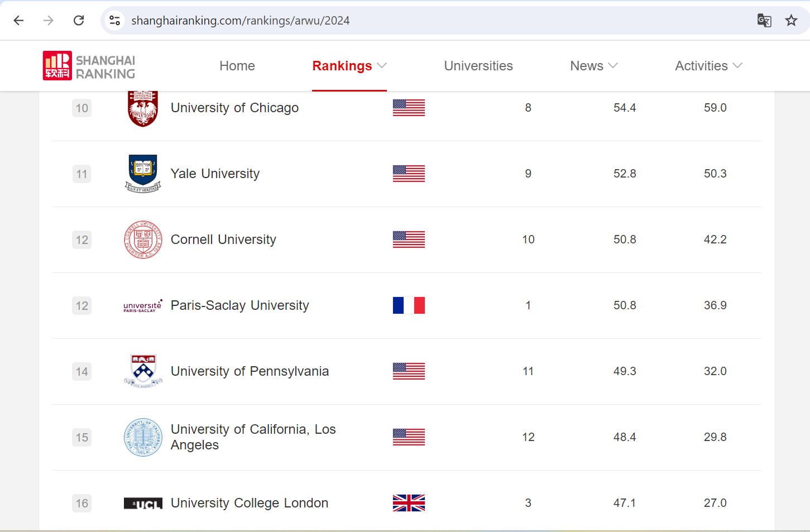Click the UCL logo
The image size is (810, 532).
(x=143, y=504)
